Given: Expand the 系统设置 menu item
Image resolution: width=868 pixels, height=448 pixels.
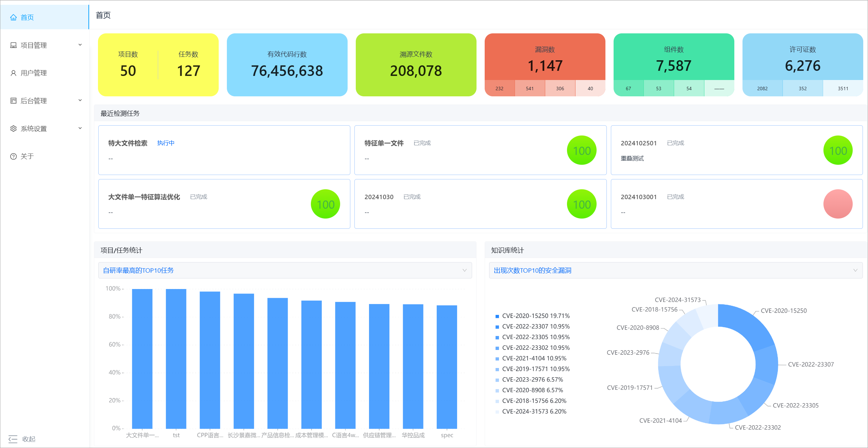Looking at the screenshot, I should [x=34, y=129].
